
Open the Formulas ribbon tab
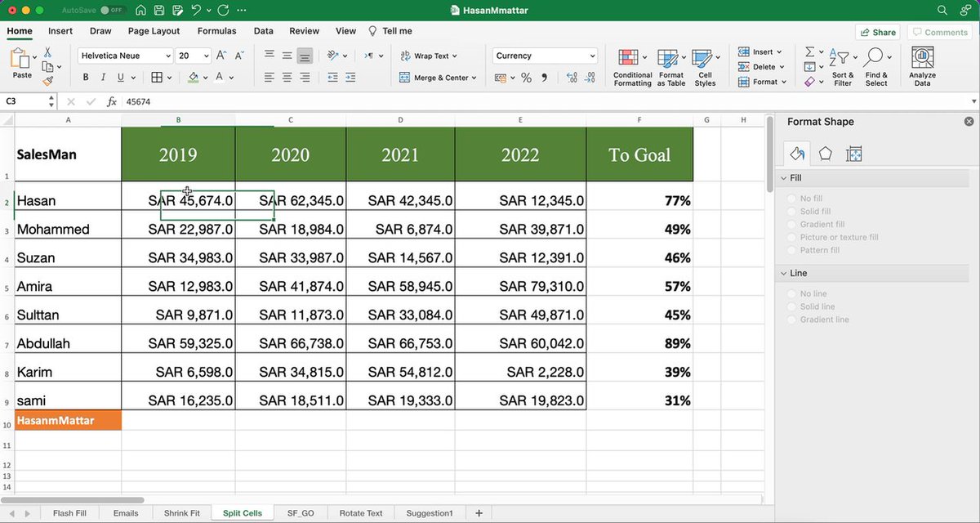click(x=217, y=31)
